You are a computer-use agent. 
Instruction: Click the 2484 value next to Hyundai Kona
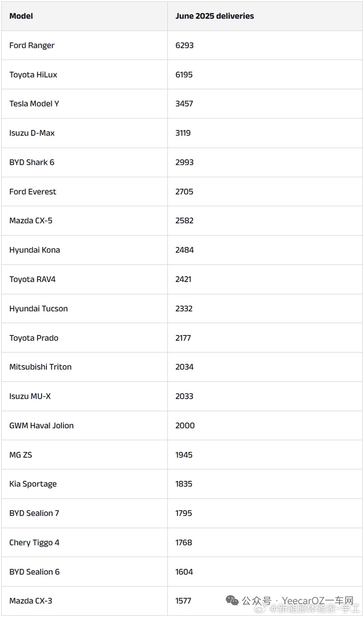(185, 250)
